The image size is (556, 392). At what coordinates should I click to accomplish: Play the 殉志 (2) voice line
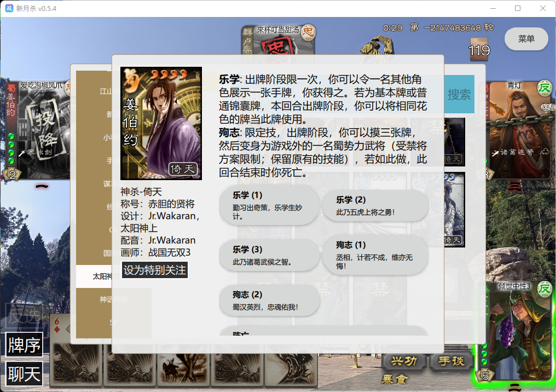point(269,300)
